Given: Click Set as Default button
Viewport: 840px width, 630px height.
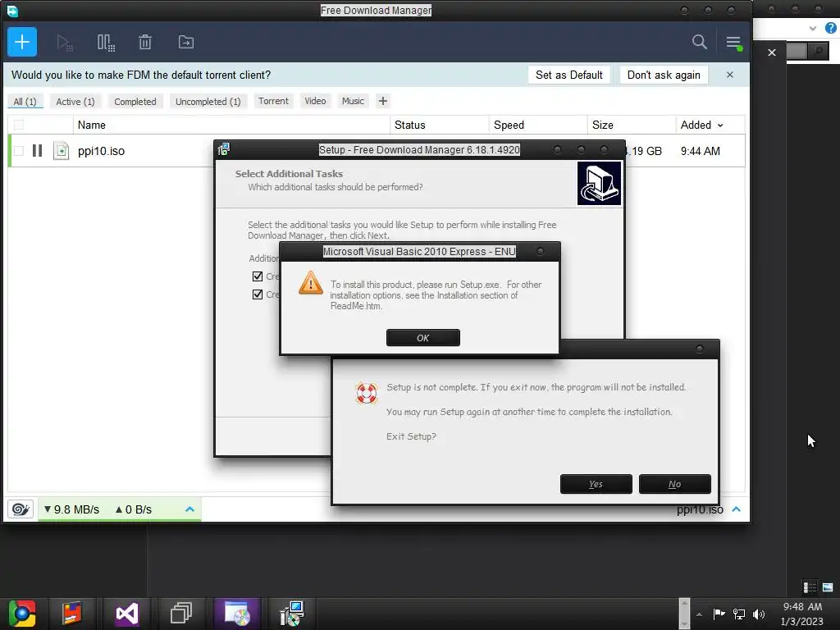Looking at the screenshot, I should [x=569, y=75].
